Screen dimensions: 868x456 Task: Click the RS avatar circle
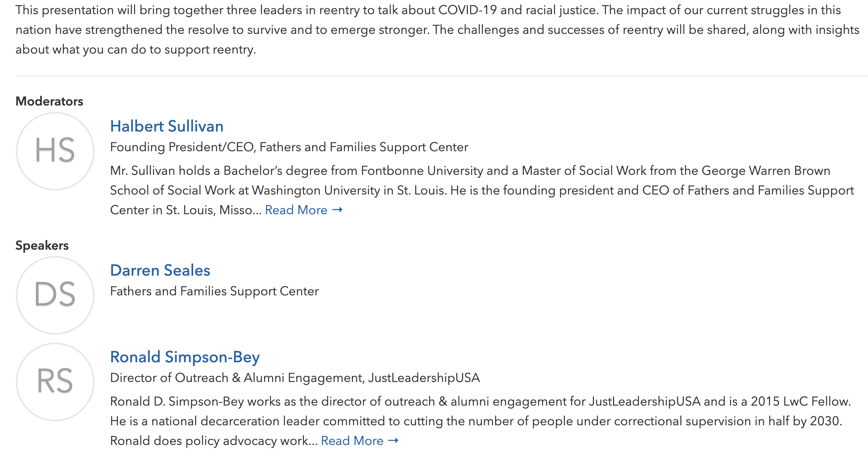point(55,382)
